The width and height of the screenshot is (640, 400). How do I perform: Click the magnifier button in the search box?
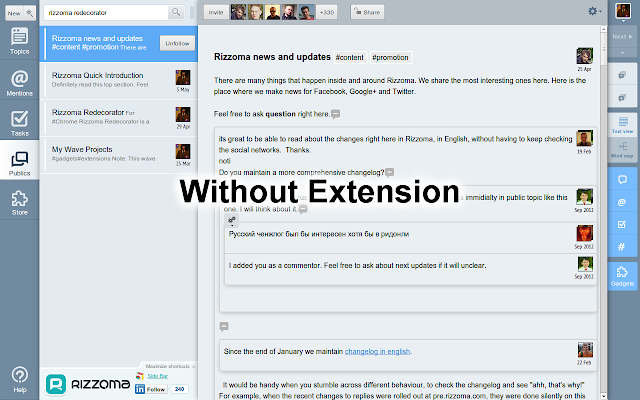click(x=176, y=12)
